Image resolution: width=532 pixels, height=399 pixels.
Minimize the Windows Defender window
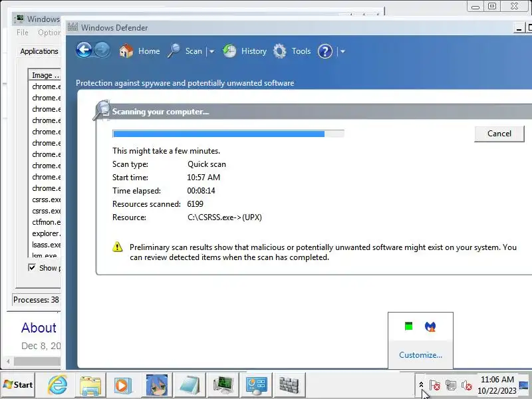pos(519,28)
